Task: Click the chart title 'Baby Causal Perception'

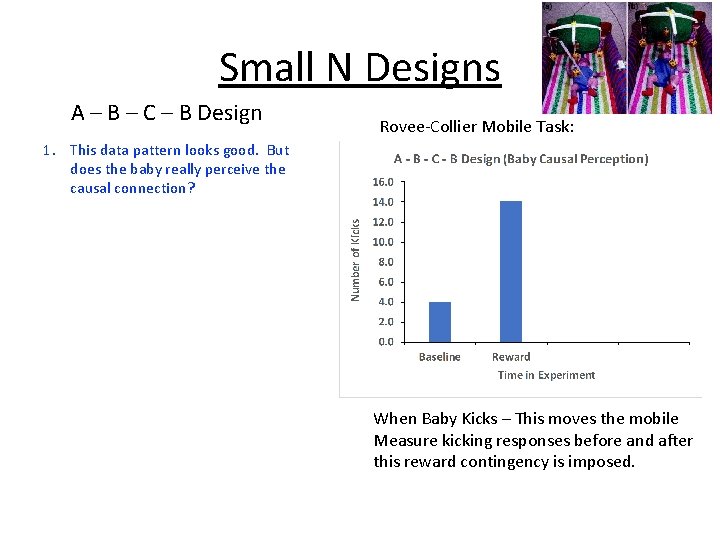Action: (x=521, y=159)
